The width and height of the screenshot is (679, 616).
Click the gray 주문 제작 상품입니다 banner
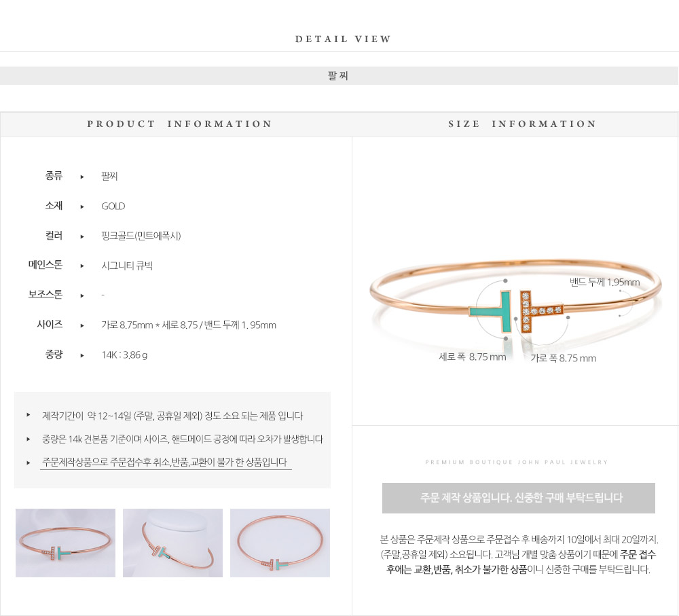tap(518, 498)
